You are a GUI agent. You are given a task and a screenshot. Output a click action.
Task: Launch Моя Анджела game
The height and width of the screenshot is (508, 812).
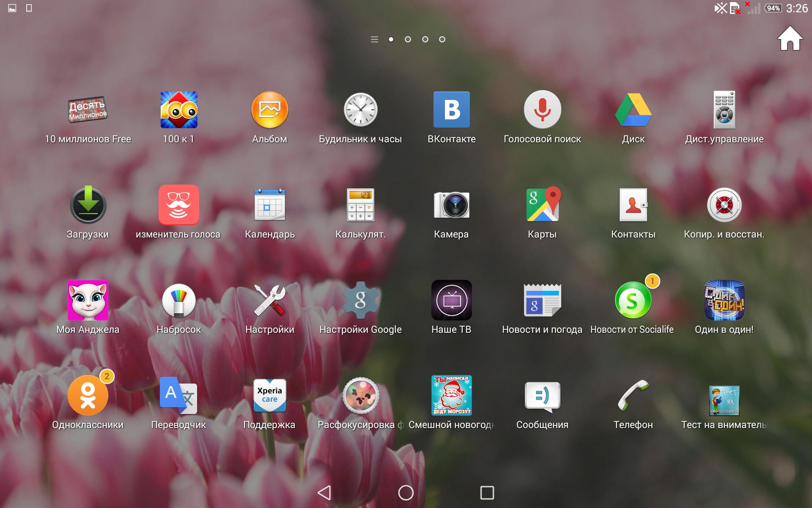88,300
